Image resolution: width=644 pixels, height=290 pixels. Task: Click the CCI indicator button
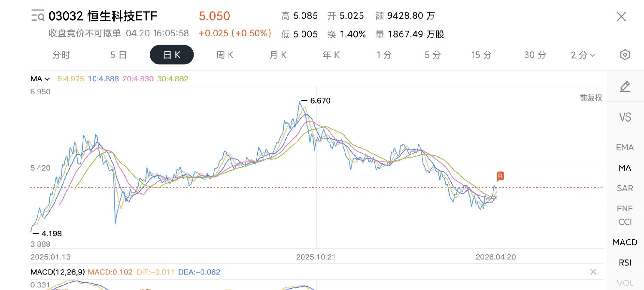pyautogui.click(x=625, y=222)
